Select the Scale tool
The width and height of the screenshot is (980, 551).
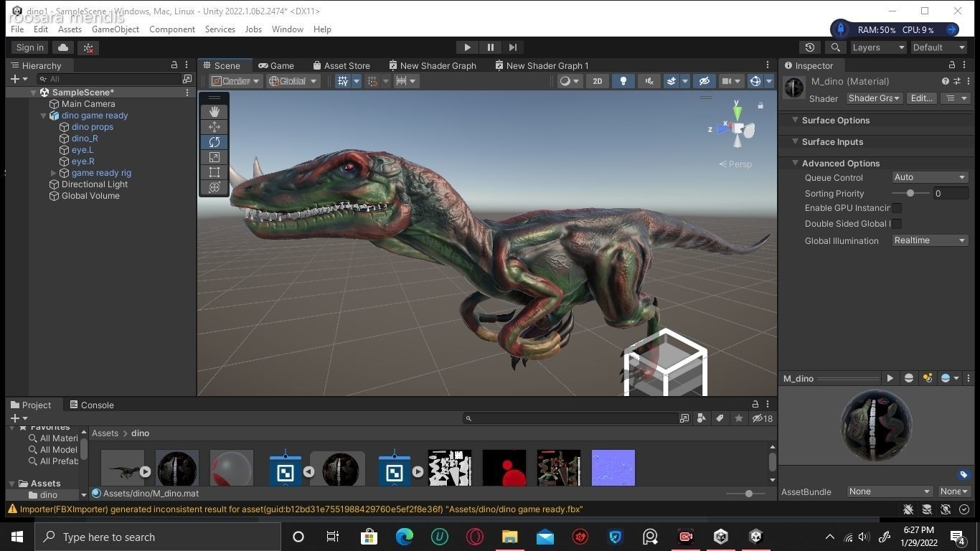pos(214,157)
